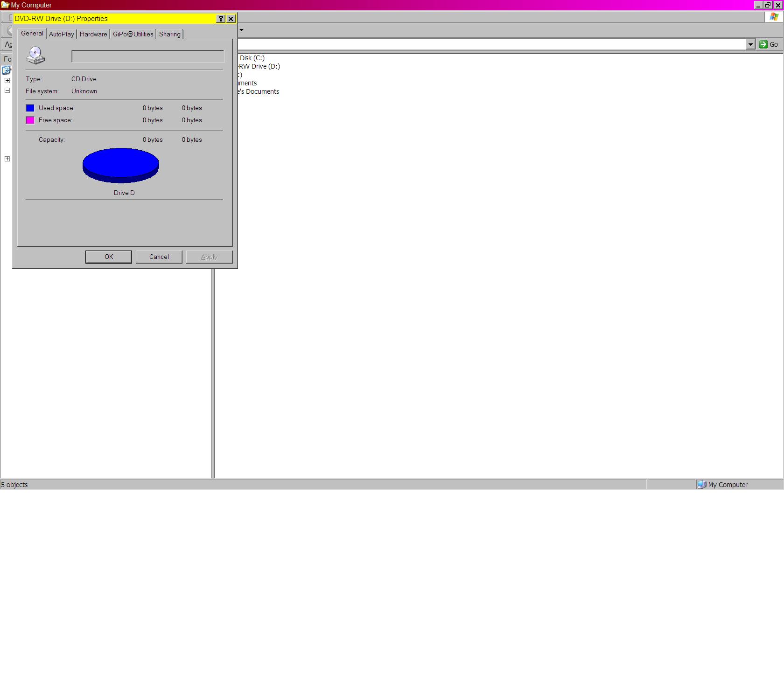Click the blue Used space swatch
784x676 pixels.
click(30, 108)
